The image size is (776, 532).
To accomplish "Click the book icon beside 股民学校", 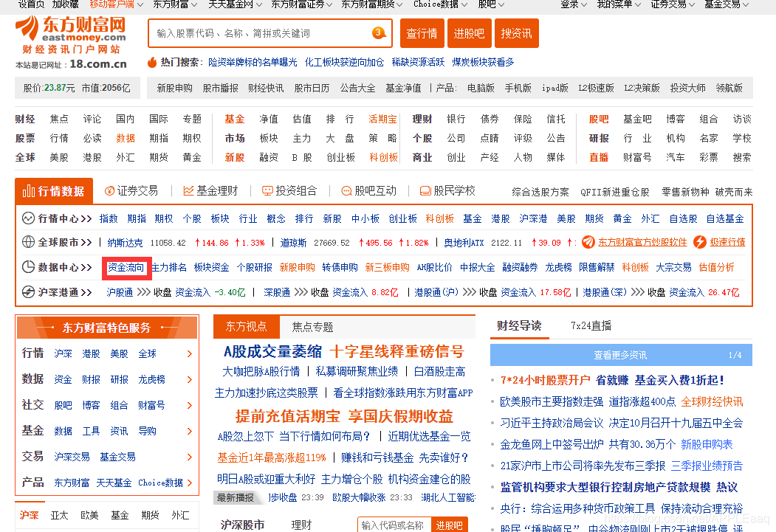I will click(425, 191).
